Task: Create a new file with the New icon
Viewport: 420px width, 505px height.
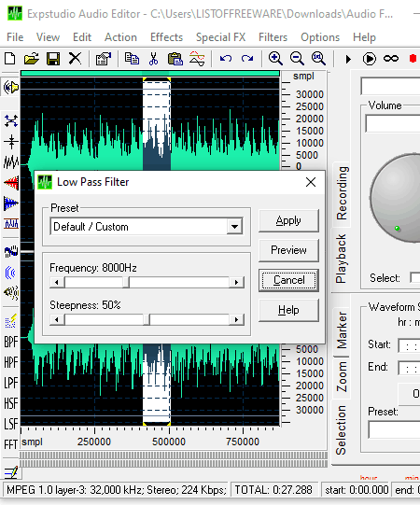Action: coord(10,59)
